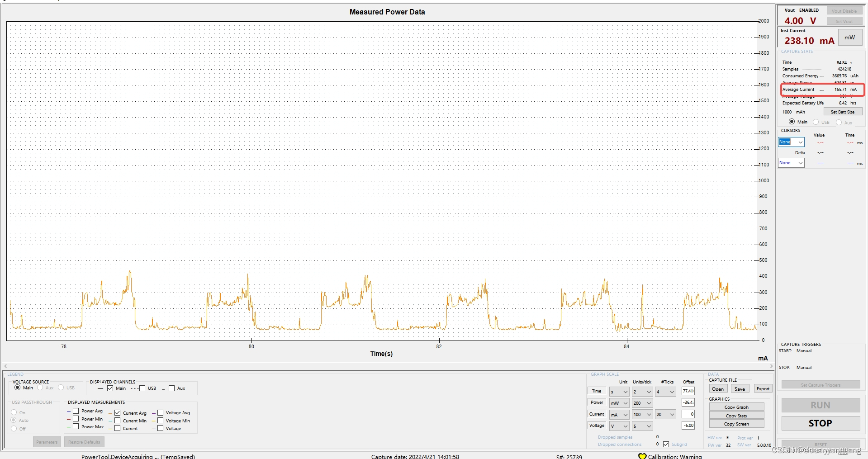Screen dimensions: 868x459
Task: Open second cursor dropdown below Delta
Action: (x=791, y=163)
